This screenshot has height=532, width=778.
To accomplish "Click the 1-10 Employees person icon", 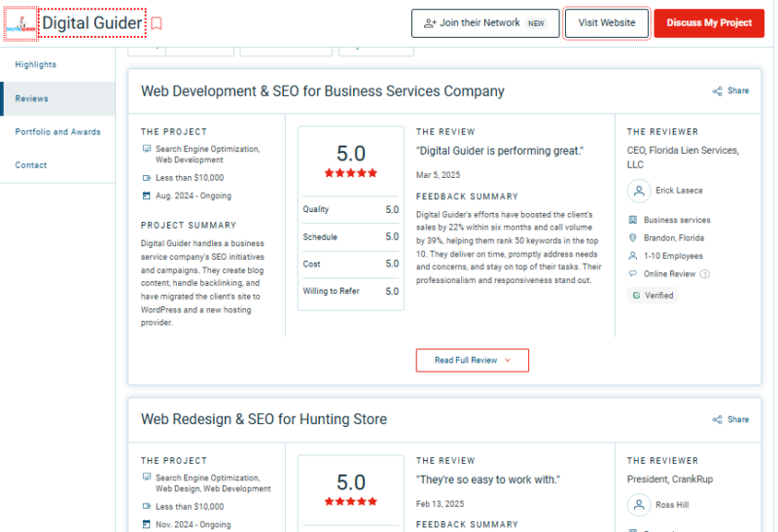I will [633, 256].
